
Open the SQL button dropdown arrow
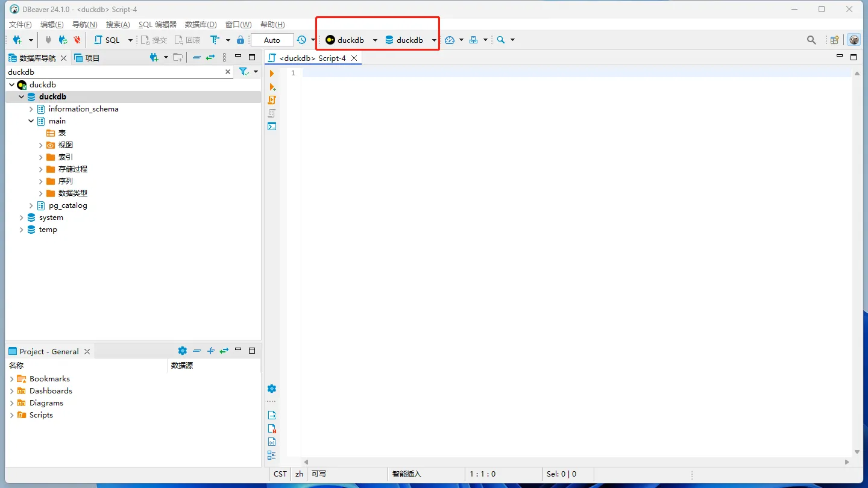pos(130,40)
